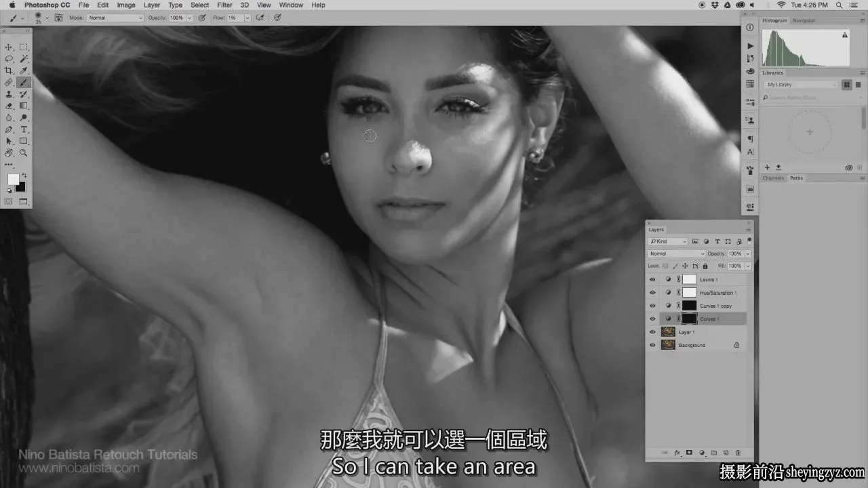Open the Kind layer filter dropdown

(668, 241)
